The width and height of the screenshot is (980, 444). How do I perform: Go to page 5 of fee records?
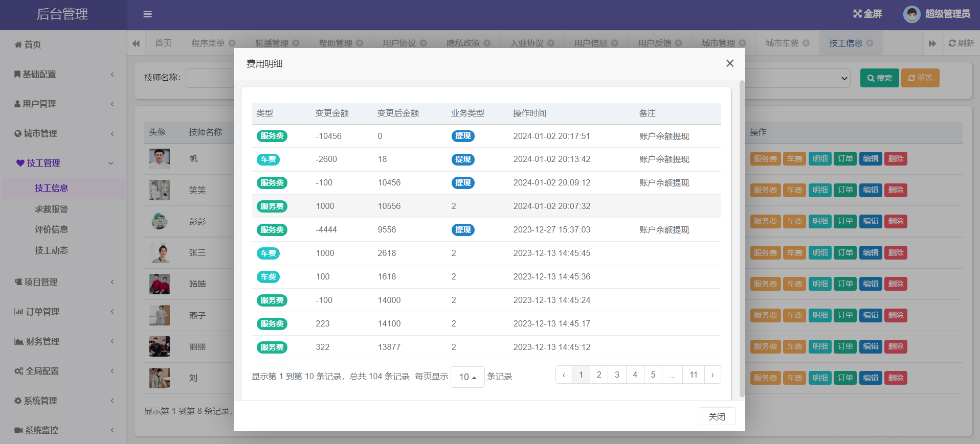653,375
